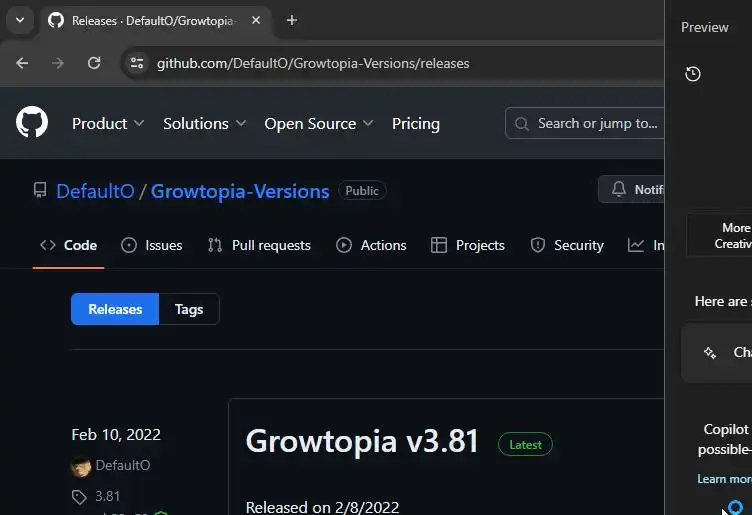Click the sparkle icon in Copilot panel

tap(710, 353)
